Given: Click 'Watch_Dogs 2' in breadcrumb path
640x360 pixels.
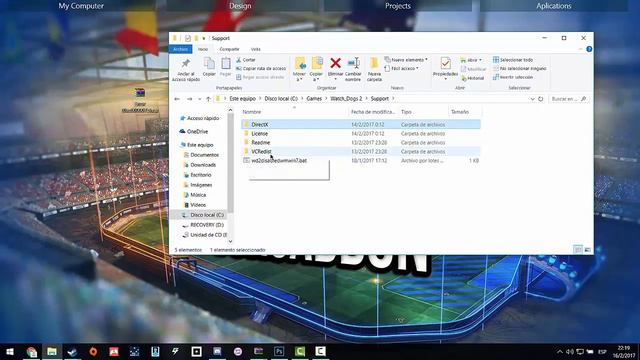Looking at the screenshot, I should 346,99.
